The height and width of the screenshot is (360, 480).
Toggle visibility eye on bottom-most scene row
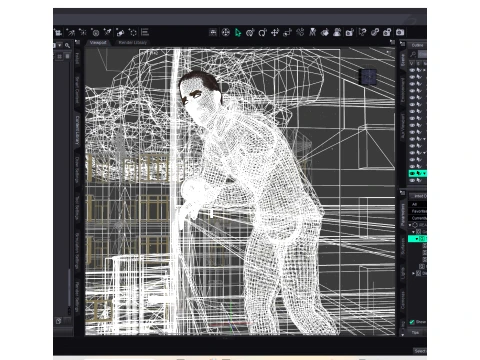coord(412,180)
